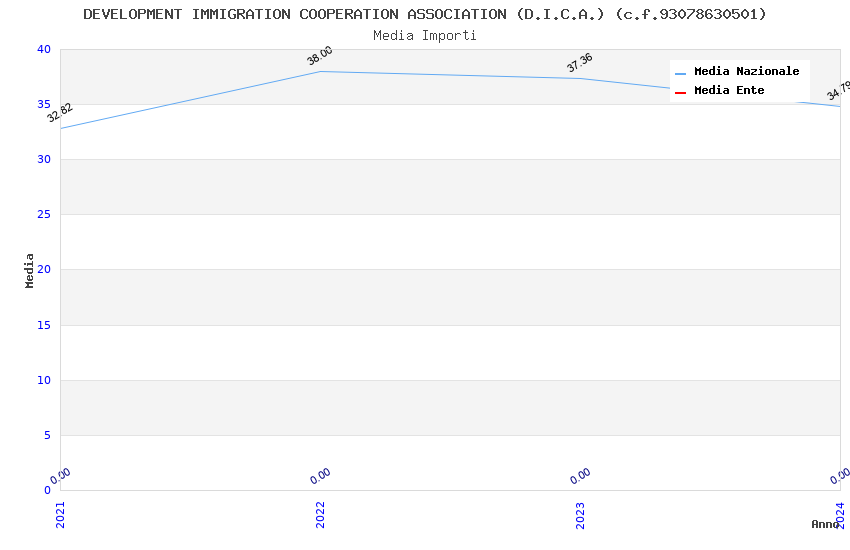850x550 pixels.
Task: Select the 2024 x-axis year label
Action: point(840,514)
